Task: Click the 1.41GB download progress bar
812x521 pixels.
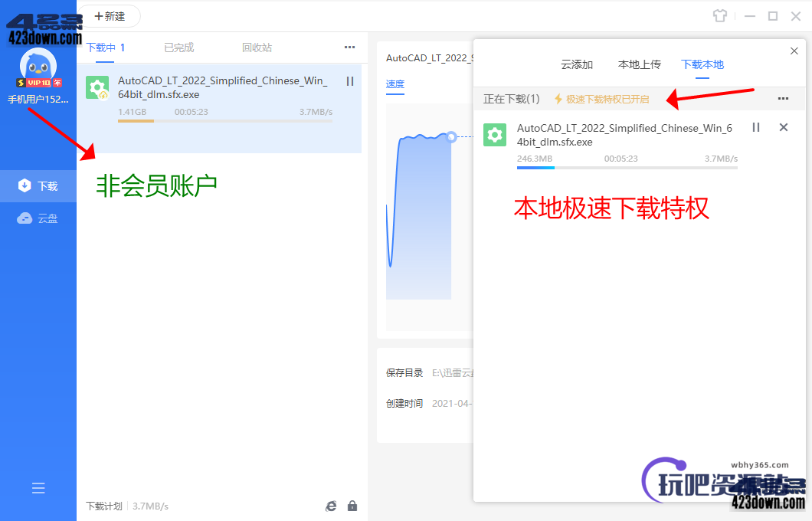Action: pyautogui.click(x=225, y=121)
